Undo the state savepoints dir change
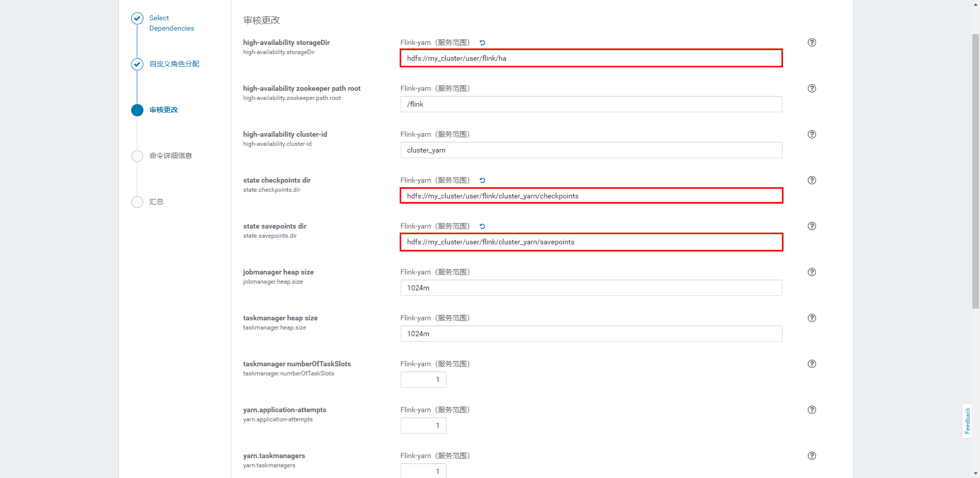Image resolution: width=980 pixels, height=478 pixels. (482, 226)
